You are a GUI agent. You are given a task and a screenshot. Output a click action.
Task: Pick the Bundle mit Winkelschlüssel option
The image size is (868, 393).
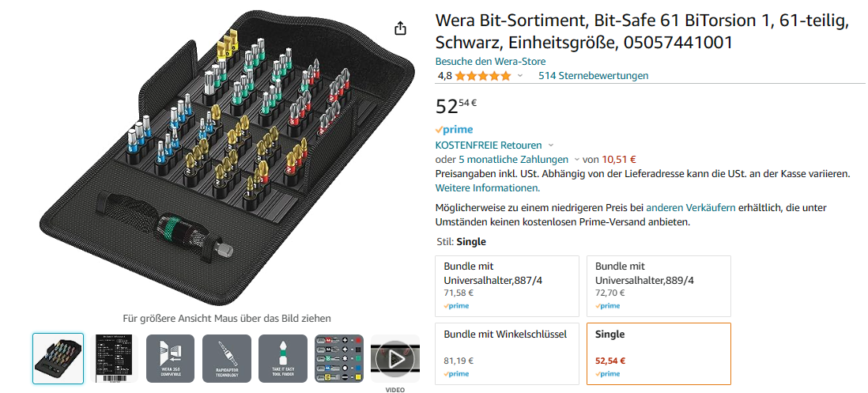(x=507, y=353)
